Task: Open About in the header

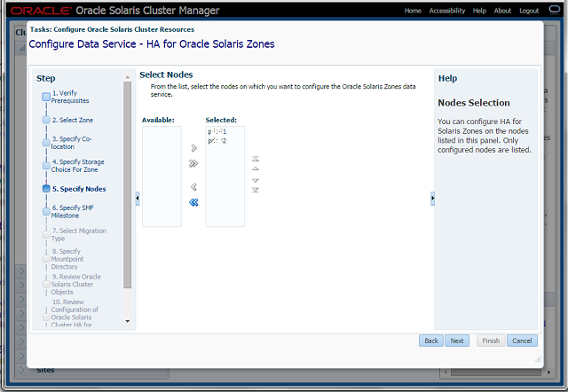Action: [502, 11]
